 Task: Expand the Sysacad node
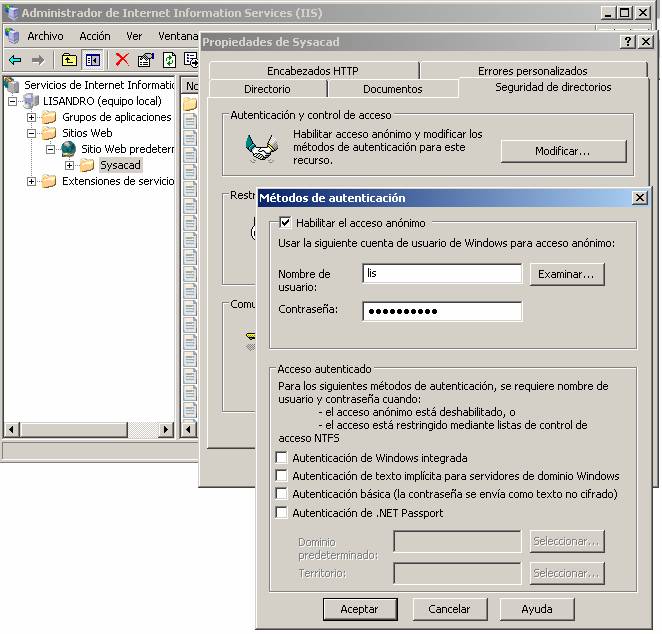point(69,165)
